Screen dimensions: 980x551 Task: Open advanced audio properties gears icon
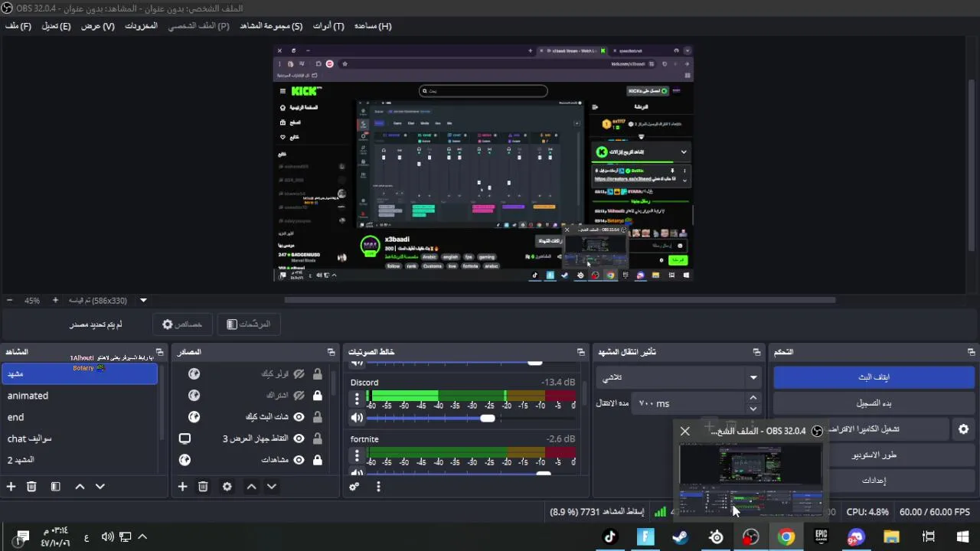[354, 487]
